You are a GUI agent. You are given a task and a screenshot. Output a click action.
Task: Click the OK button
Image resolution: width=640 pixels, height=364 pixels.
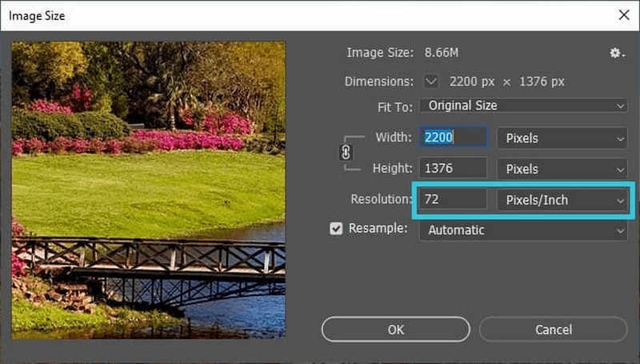(395, 329)
